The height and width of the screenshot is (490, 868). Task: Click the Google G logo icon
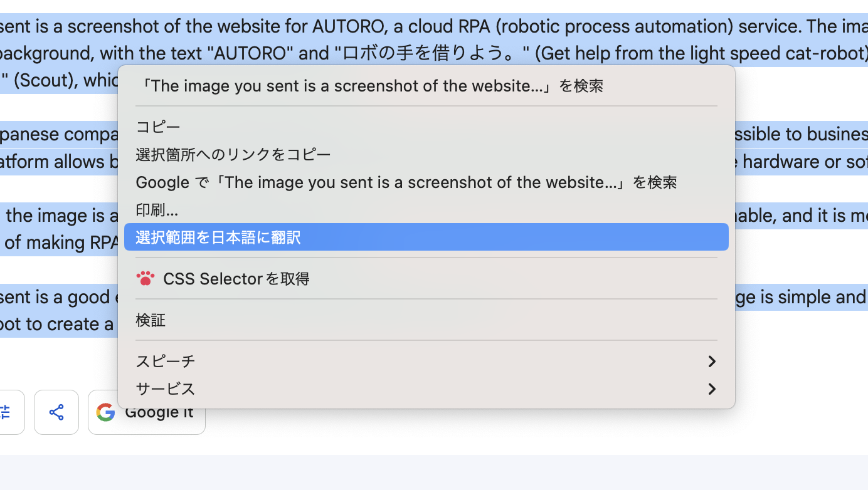click(105, 412)
